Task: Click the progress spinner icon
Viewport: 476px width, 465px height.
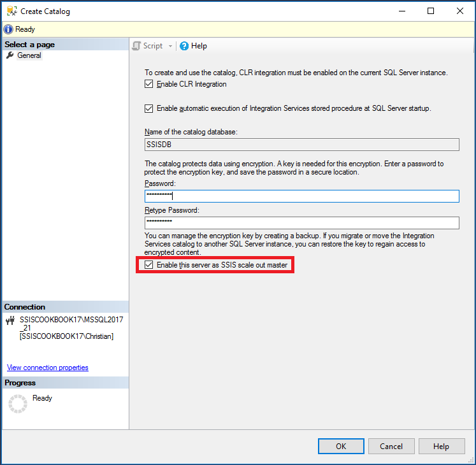Action: tap(18, 404)
